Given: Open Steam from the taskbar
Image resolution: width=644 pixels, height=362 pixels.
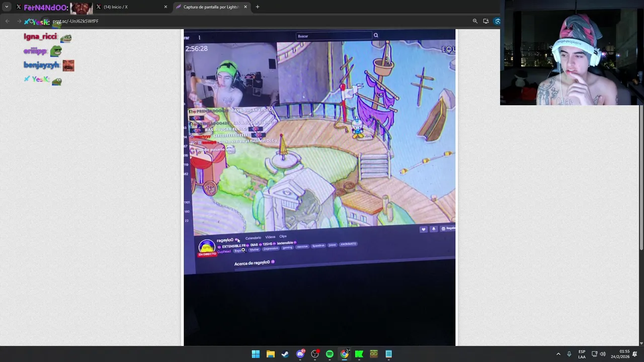Looking at the screenshot, I should (x=285, y=354).
